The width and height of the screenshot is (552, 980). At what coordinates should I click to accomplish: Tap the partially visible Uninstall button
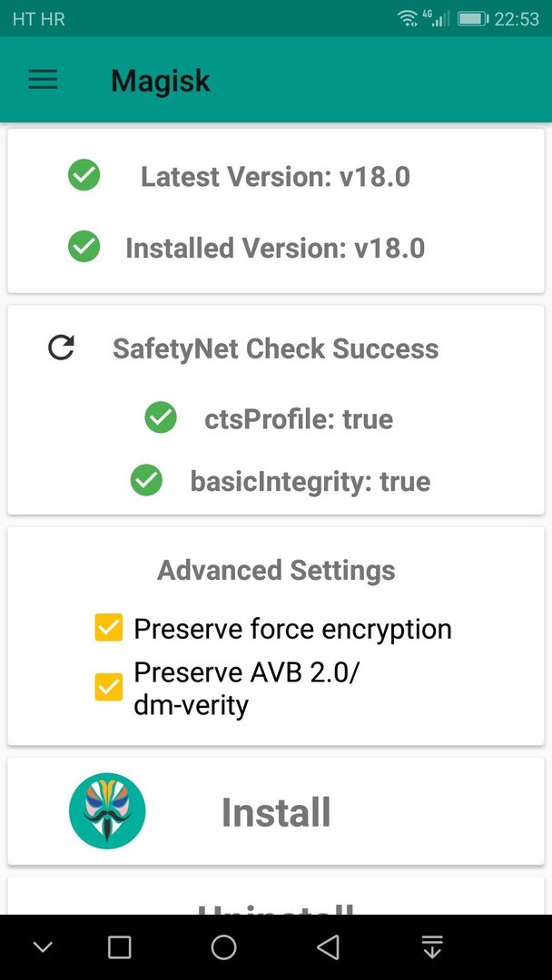pos(276,896)
